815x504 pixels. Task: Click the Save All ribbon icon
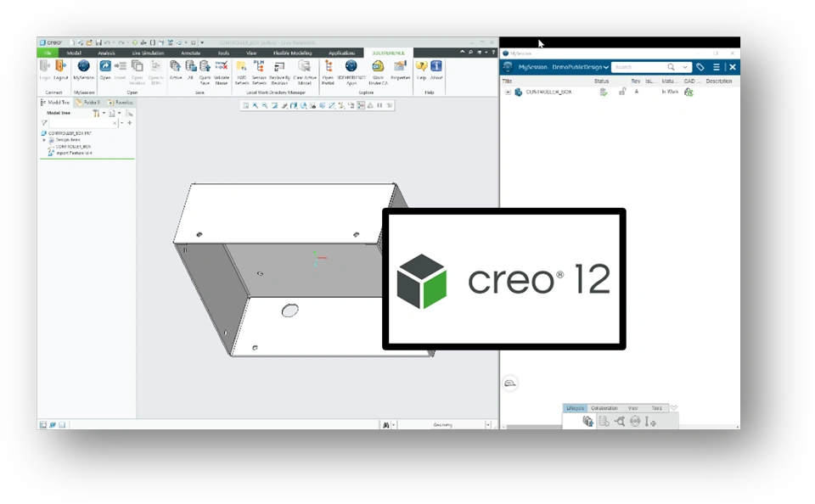191,66
